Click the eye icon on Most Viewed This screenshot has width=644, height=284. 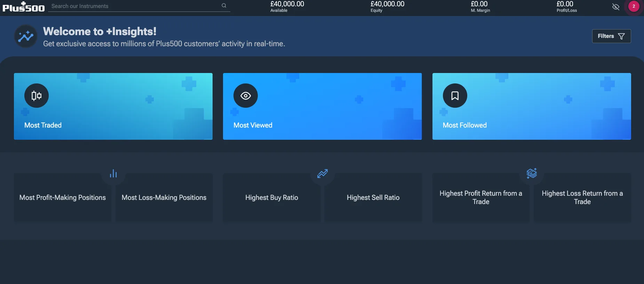click(246, 96)
